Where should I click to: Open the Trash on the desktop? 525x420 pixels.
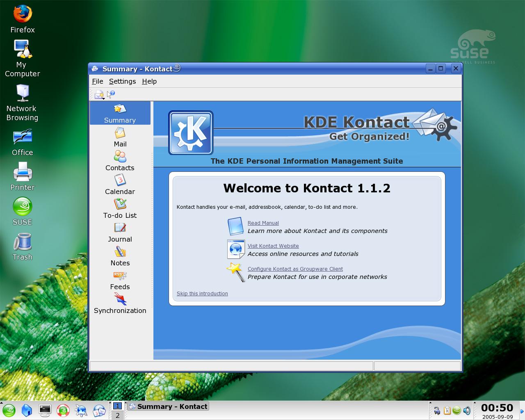(x=23, y=247)
